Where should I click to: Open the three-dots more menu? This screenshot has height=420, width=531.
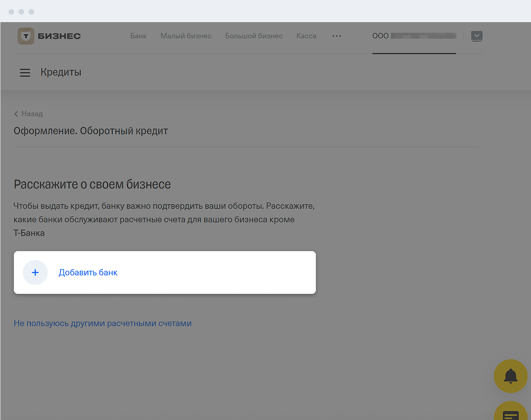(337, 36)
